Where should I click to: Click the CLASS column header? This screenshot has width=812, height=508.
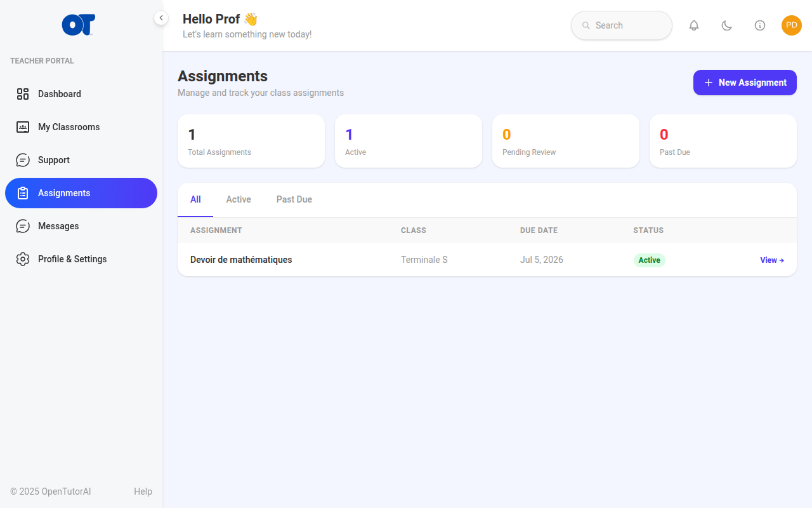click(414, 231)
